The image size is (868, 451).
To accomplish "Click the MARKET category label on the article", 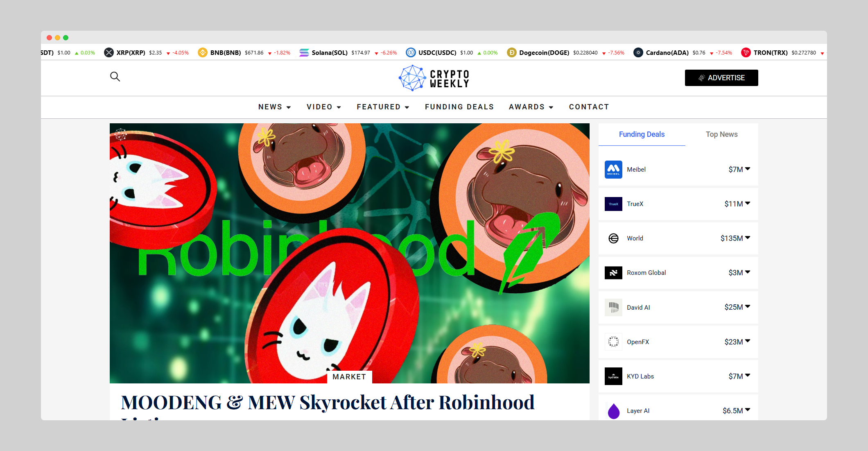I will [x=349, y=376].
